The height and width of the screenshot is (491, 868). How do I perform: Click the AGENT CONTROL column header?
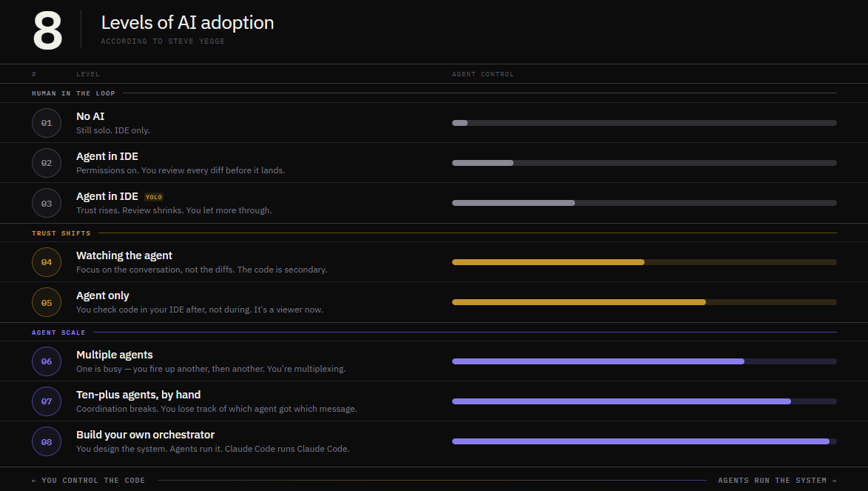click(482, 74)
